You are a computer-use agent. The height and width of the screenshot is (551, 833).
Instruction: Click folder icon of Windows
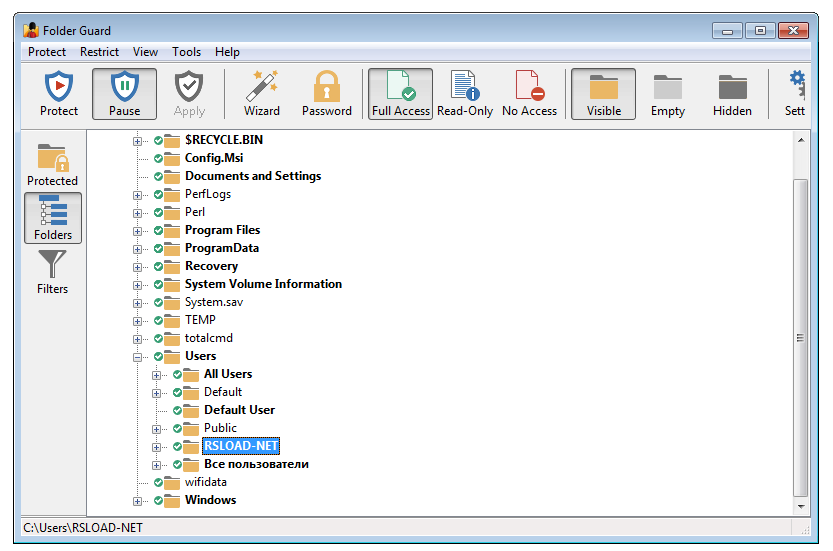[172, 501]
